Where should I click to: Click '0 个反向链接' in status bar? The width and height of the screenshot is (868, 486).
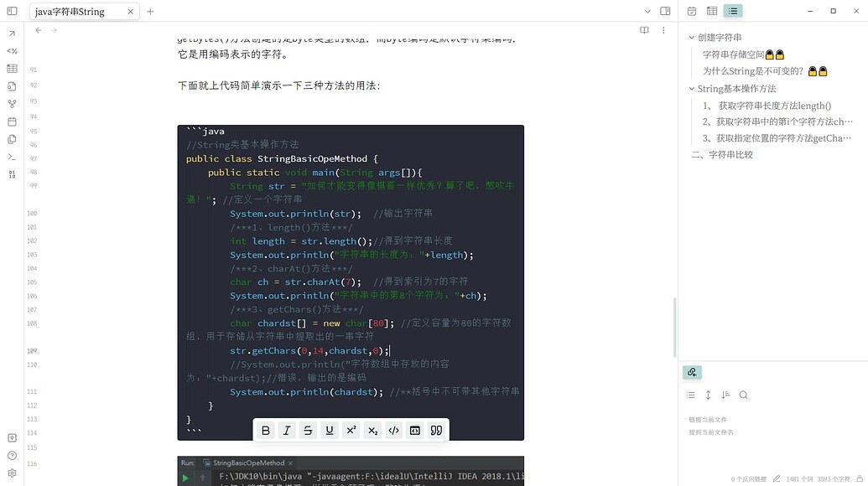[748, 478]
